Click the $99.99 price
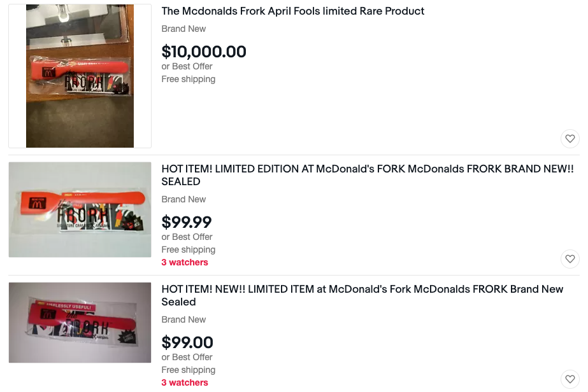Viewport: 588px width, 392px height. click(187, 222)
